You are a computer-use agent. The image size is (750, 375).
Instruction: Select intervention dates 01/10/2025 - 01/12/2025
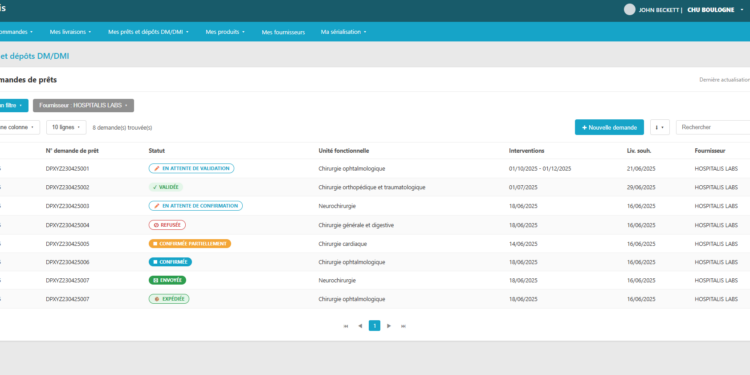click(x=540, y=169)
